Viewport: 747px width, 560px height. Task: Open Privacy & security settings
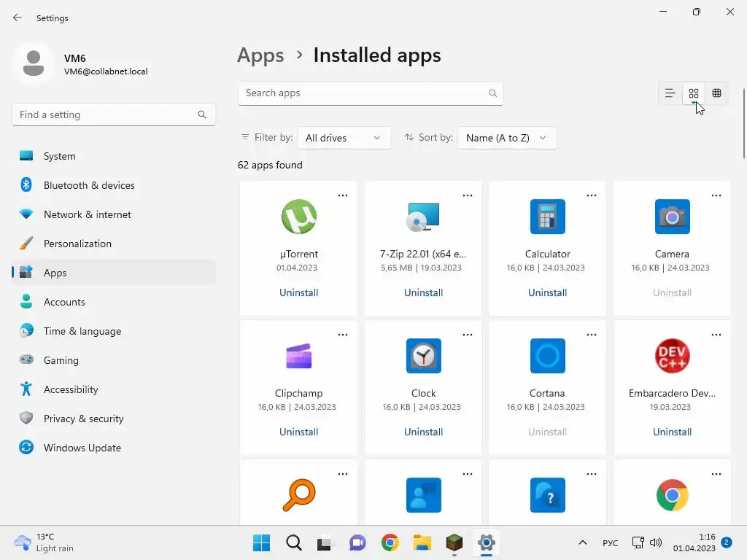(114, 419)
